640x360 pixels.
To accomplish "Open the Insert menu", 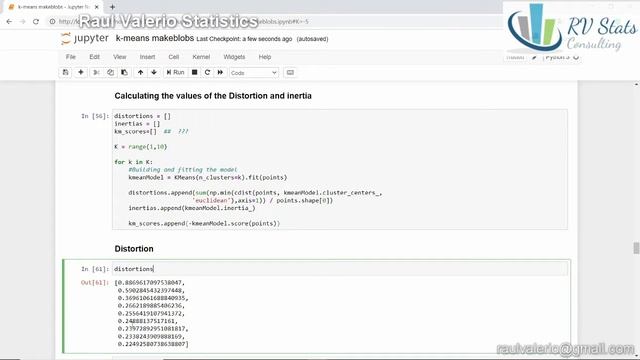I will point(147,57).
